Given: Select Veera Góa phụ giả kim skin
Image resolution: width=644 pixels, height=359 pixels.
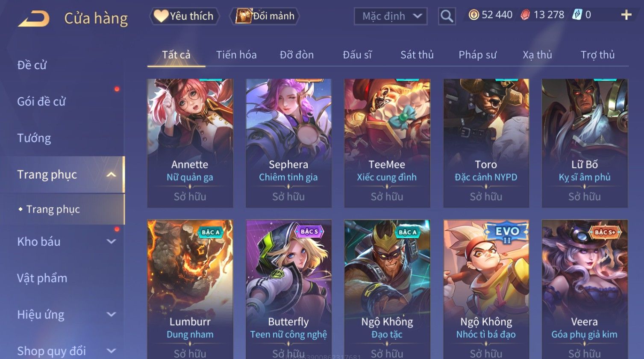Looking at the screenshot, I should (585, 289).
